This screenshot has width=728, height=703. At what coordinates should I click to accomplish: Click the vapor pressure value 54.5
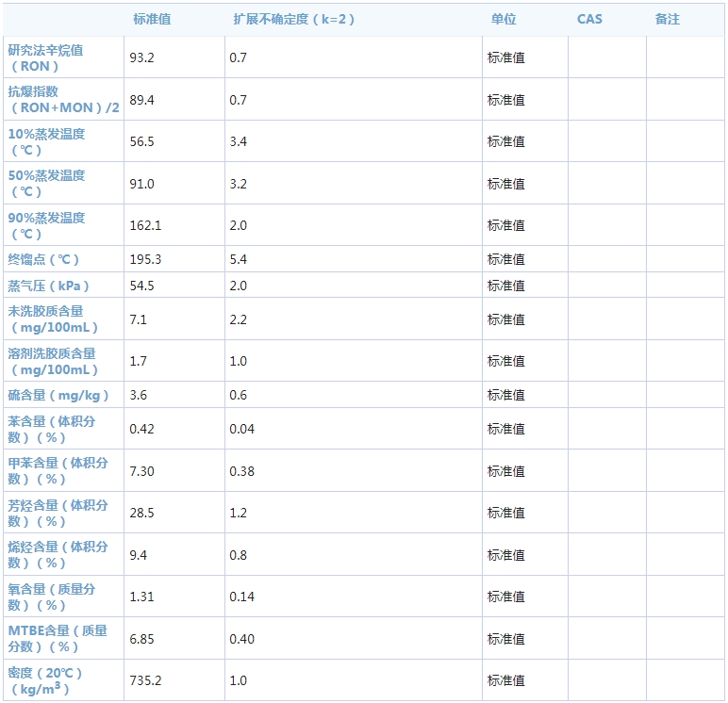(x=141, y=286)
